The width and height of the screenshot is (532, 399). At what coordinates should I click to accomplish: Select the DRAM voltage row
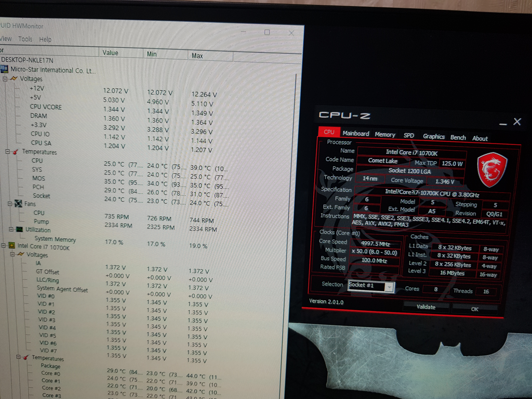tap(39, 116)
